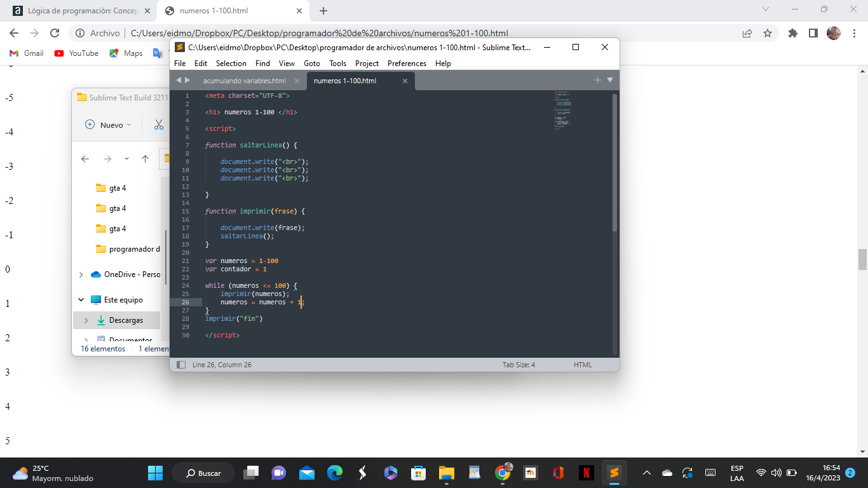Go back in the File Explorer window
This screenshot has width=868, height=488.
click(x=85, y=159)
